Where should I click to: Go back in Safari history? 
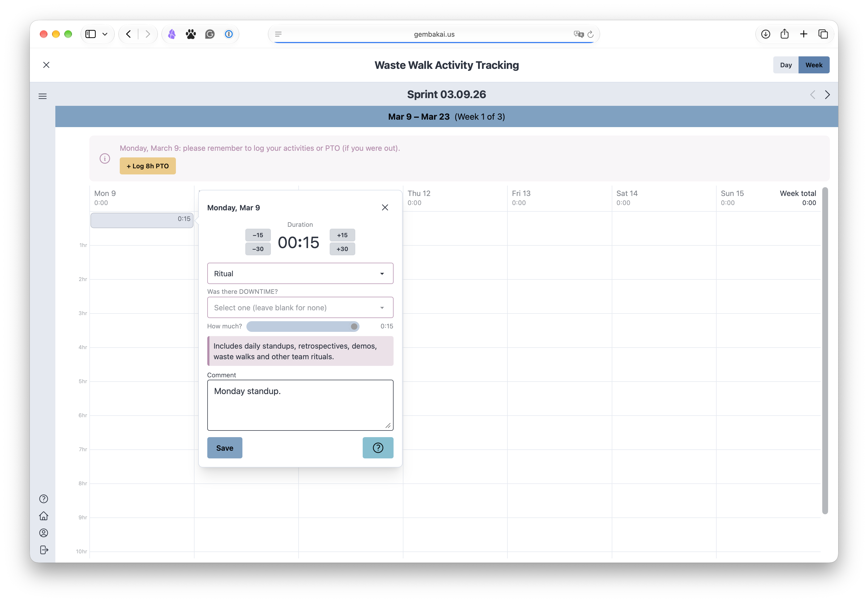tap(128, 34)
